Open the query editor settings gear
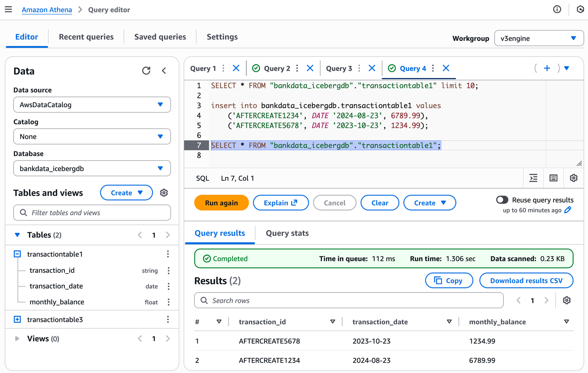Viewport: 588px width, 373px height. 574,178
